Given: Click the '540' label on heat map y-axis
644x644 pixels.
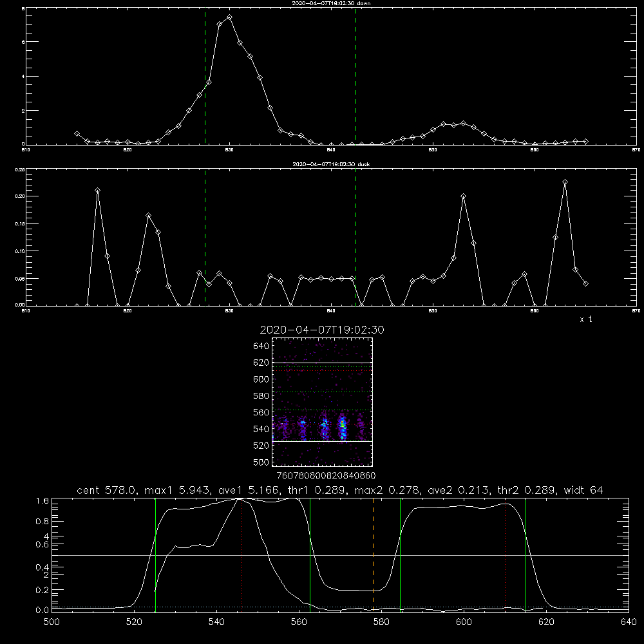Looking at the screenshot, I should pos(261,429).
